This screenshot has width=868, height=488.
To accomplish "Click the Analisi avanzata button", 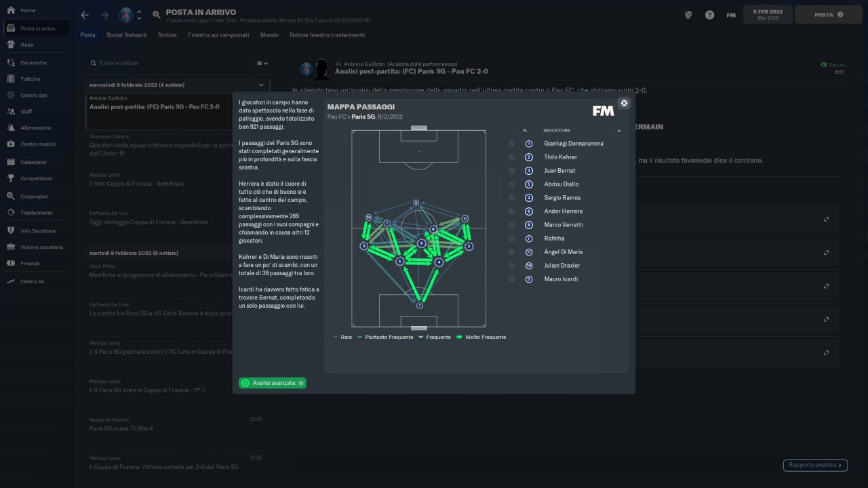I will click(273, 383).
